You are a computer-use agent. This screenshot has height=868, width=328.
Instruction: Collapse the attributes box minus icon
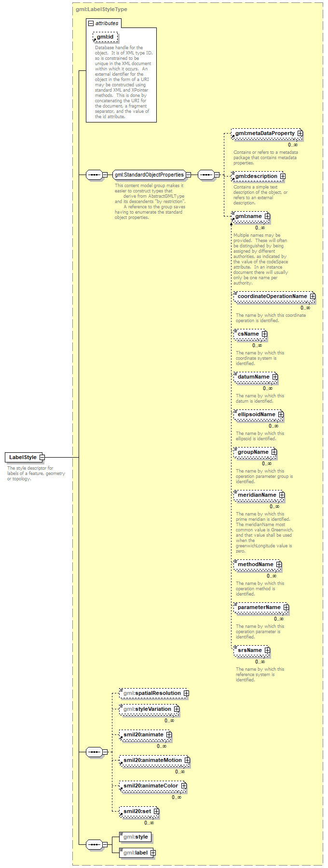tap(91, 23)
